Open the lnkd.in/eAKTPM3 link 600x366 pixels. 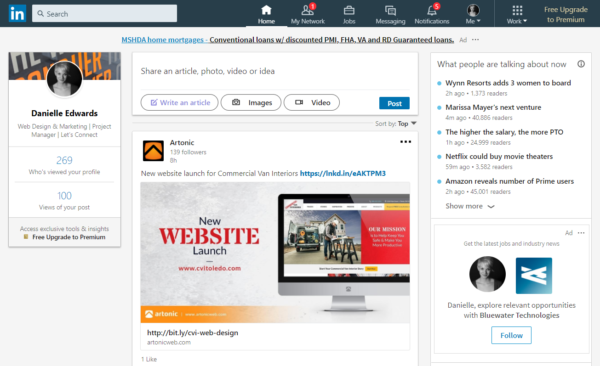(x=342, y=173)
